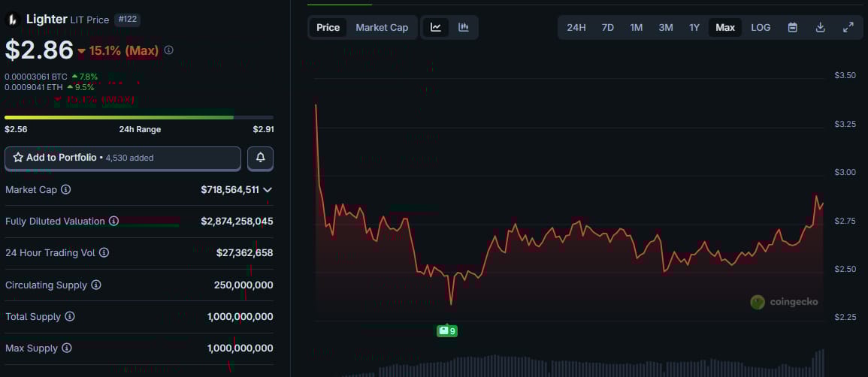The width and height of the screenshot is (868, 377).
Task: Click the price alert bell icon
Action: point(260,158)
